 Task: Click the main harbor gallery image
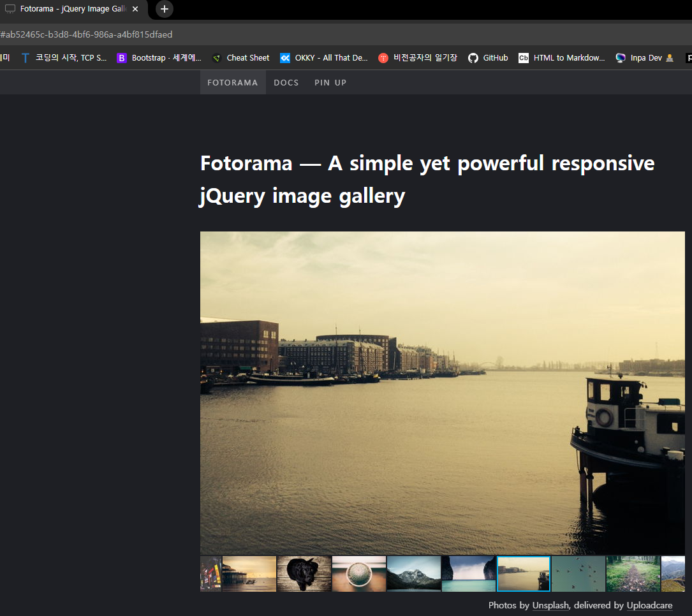click(442, 393)
